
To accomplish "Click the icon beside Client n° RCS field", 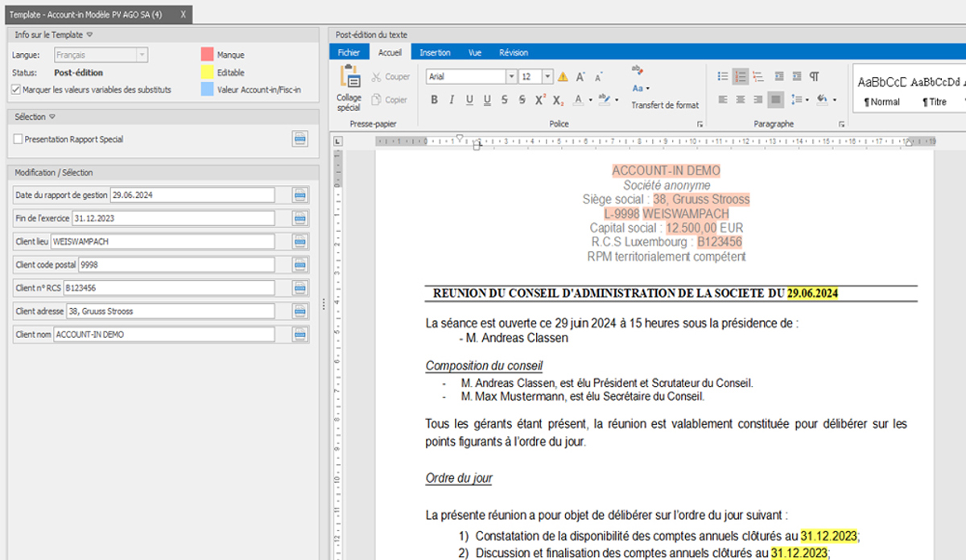I will pos(299,287).
